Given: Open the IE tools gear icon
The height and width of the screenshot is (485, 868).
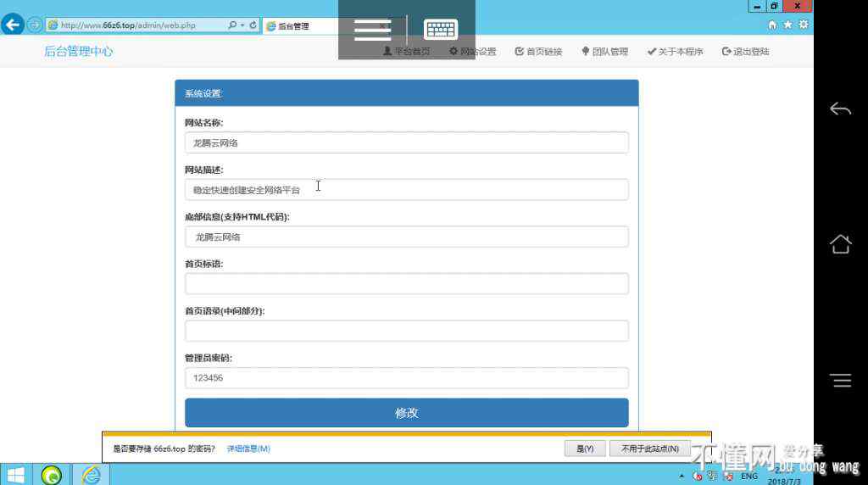Looking at the screenshot, I should 803,25.
